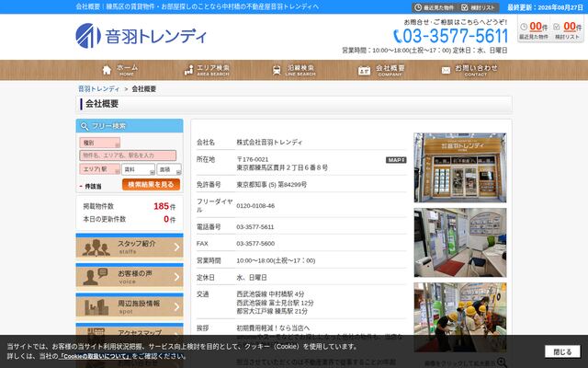Click the area icon beside エリア検索
The height and width of the screenshot is (368, 588).
tap(188, 70)
